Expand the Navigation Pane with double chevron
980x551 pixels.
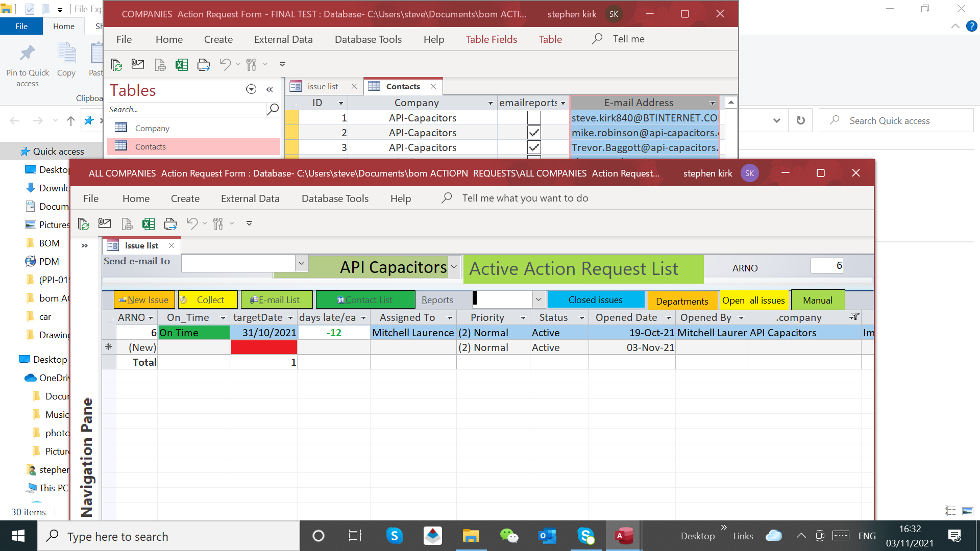84,245
